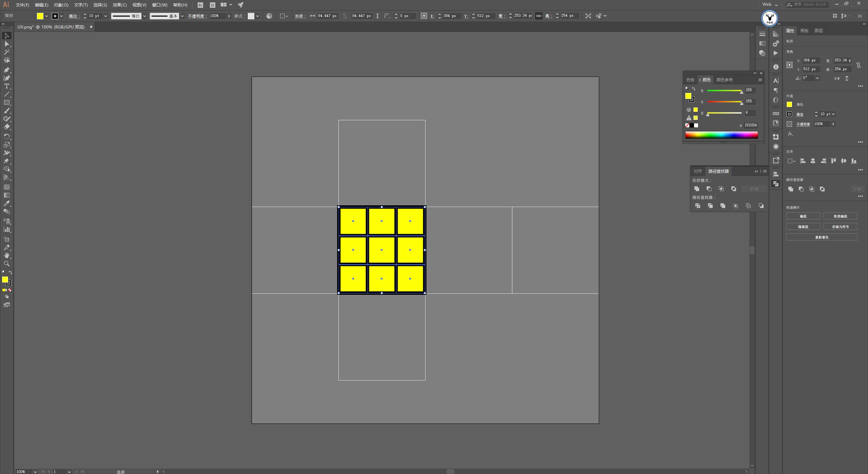868x474 pixels.
Task: Choose the Hand tool
Action: (6, 255)
